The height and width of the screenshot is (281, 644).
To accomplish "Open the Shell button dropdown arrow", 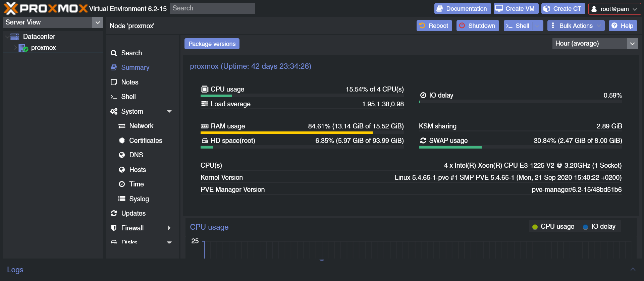I will pos(538,26).
